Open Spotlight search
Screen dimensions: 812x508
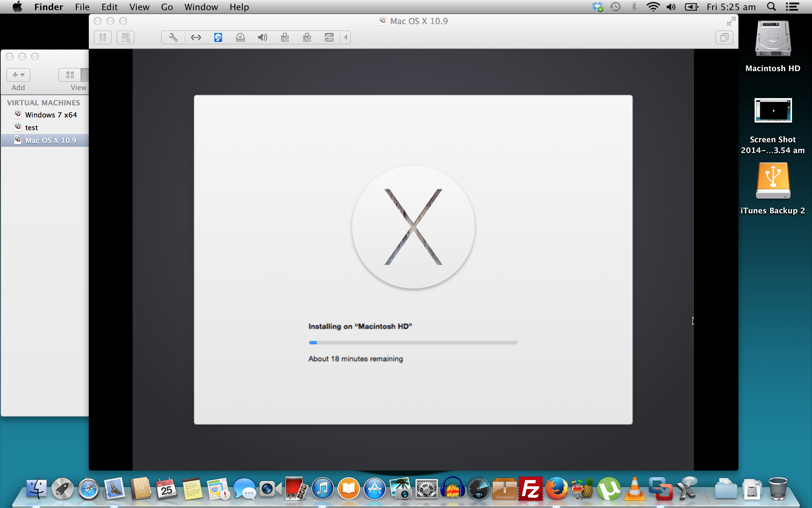(771, 7)
